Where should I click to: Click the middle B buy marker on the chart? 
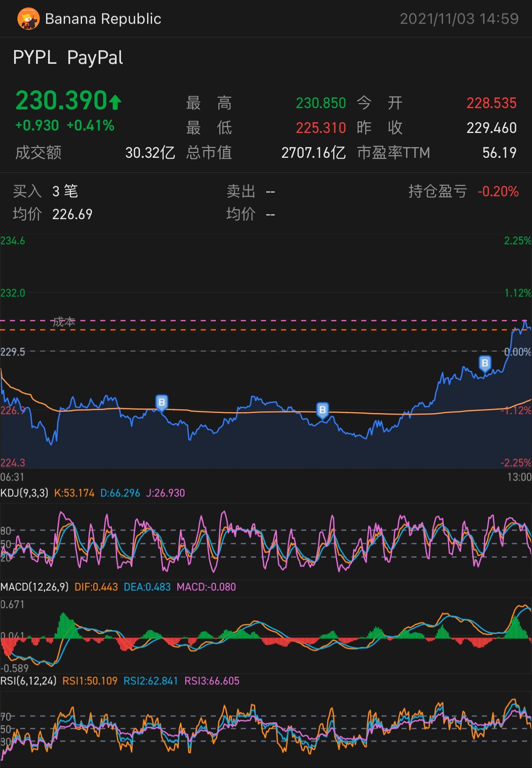point(322,411)
